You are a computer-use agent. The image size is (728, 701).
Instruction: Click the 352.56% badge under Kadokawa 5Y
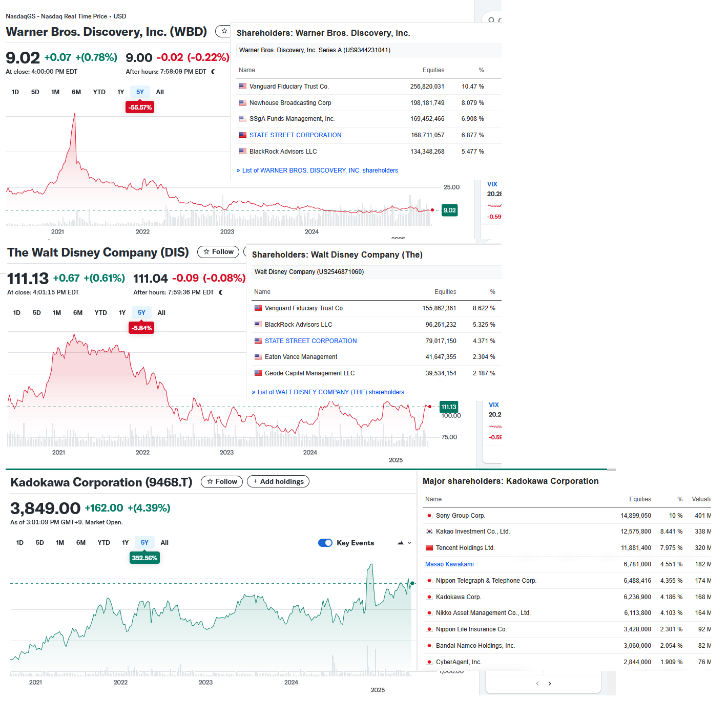[144, 558]
